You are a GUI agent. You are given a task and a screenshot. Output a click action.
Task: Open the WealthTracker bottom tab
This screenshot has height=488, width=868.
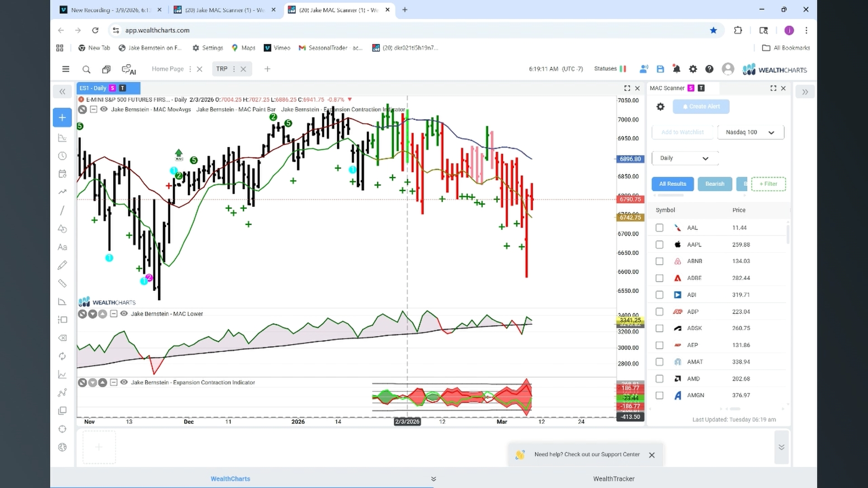tap(613, 479)
